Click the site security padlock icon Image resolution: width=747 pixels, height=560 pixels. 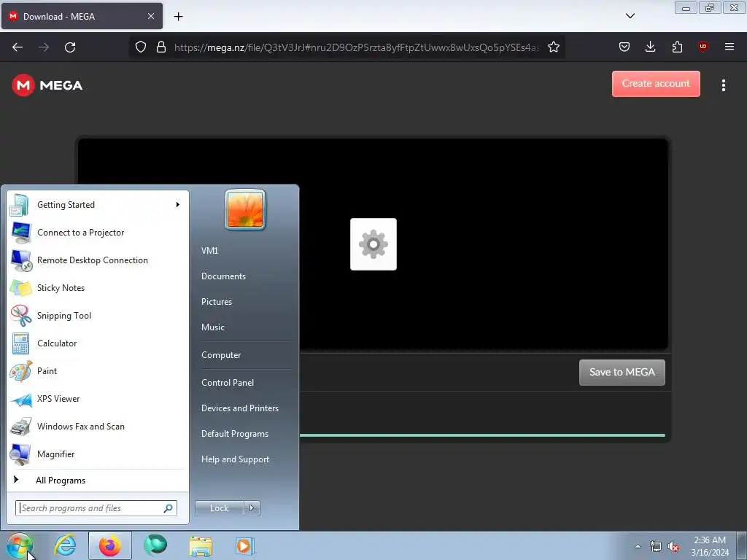tap(161, 47)
